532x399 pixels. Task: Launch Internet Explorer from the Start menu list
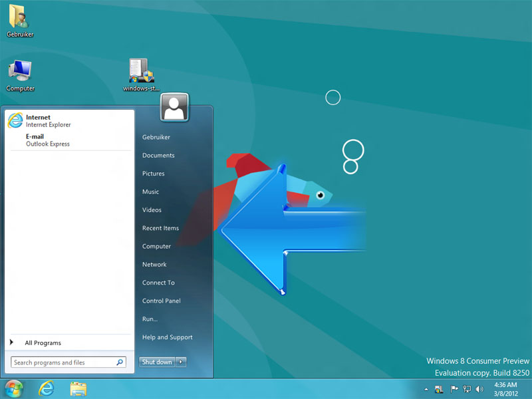point(70,121)
